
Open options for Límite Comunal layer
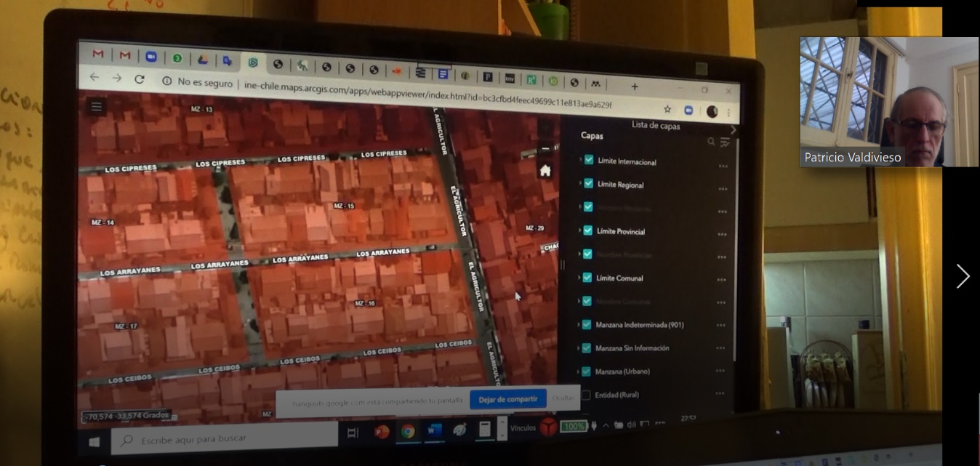(721, 281)
